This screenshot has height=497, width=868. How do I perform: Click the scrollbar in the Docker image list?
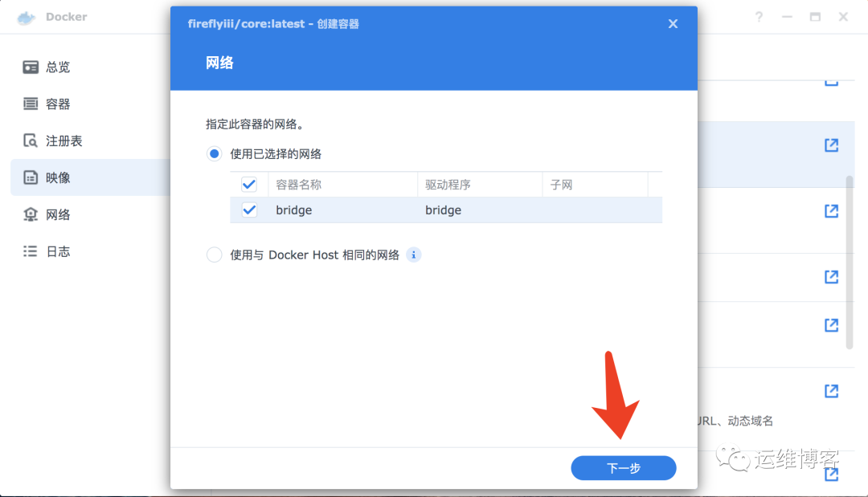pos(850,263)
